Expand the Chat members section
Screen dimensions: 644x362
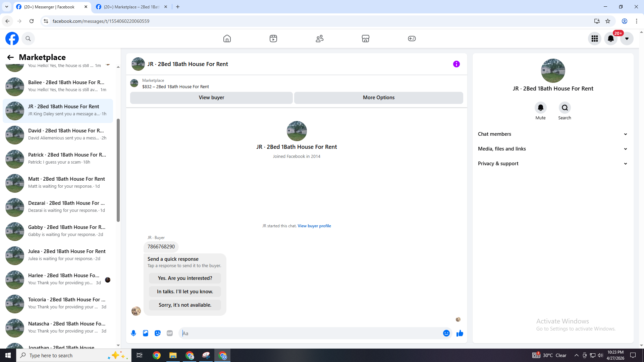553,134
